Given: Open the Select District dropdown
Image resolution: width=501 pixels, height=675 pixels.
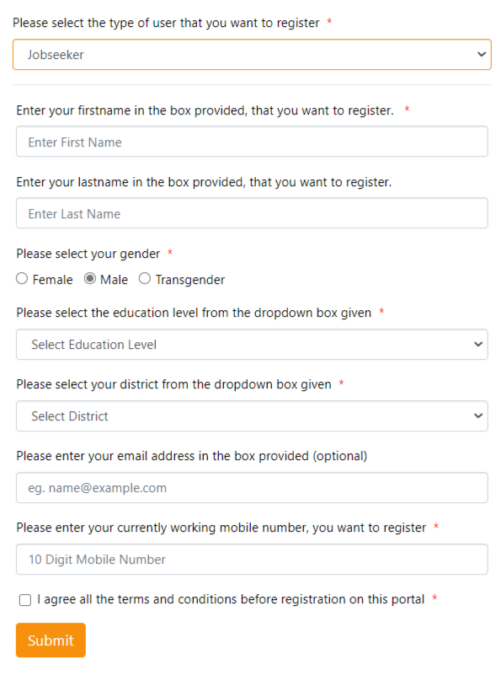Looking at the screenshot, I should (252, 416).
